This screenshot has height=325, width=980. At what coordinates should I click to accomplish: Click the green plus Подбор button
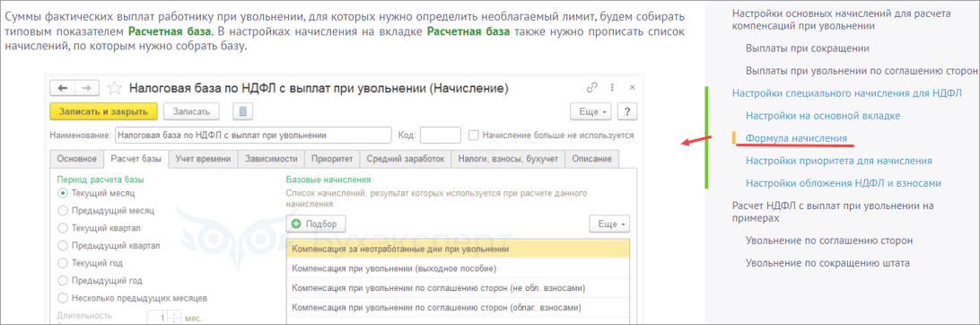point(316,224)
